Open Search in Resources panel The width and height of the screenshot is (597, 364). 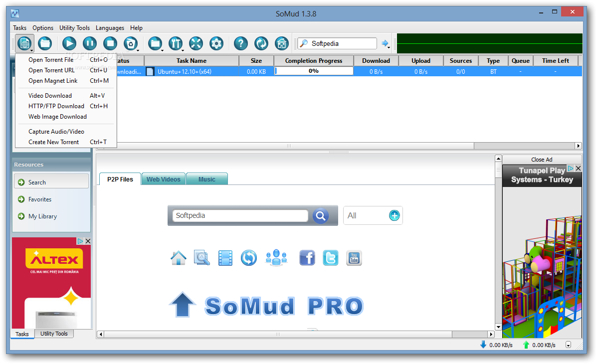tap(51, 182)
